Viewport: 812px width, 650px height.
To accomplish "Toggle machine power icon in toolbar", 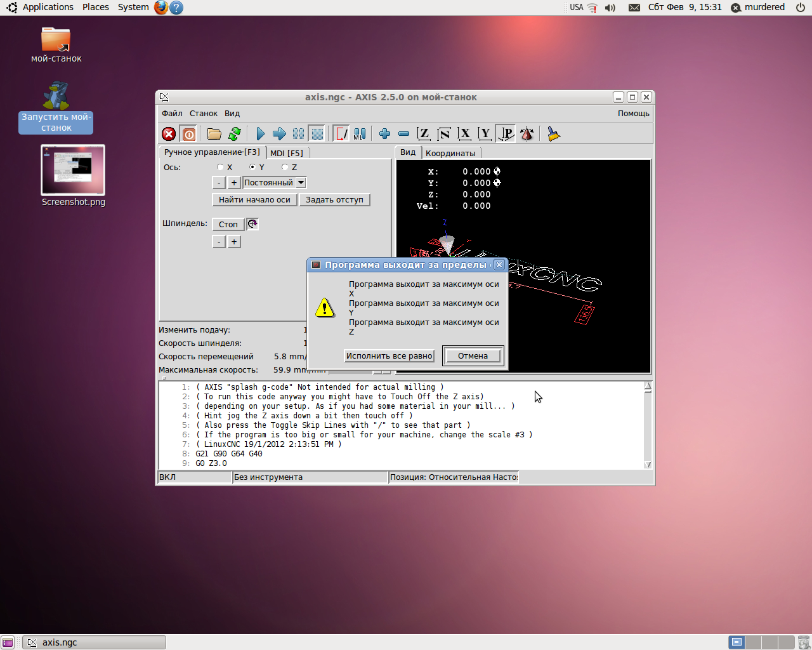I will click(x=189, y=134).
